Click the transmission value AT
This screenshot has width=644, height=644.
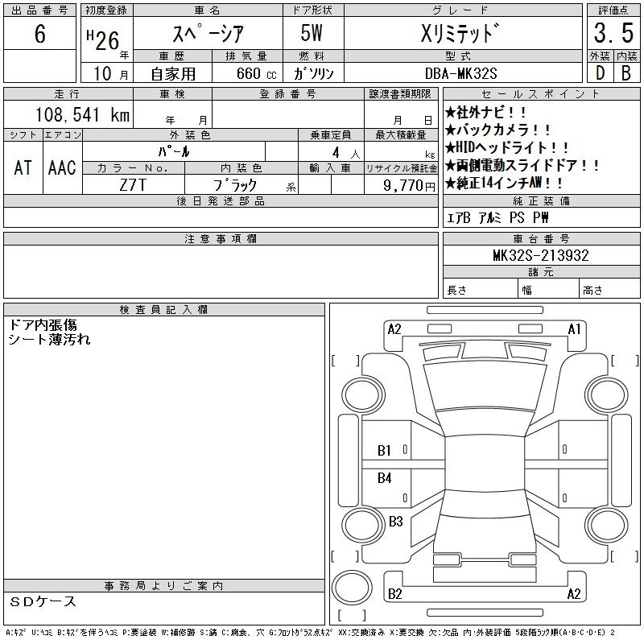point(23,167)
